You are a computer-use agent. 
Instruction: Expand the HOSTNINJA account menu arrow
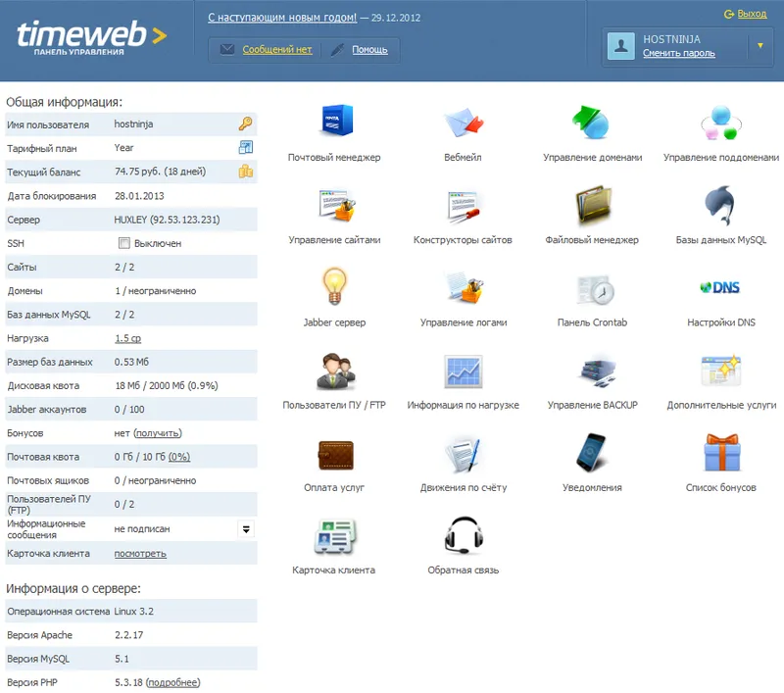[x=760, y=45]
